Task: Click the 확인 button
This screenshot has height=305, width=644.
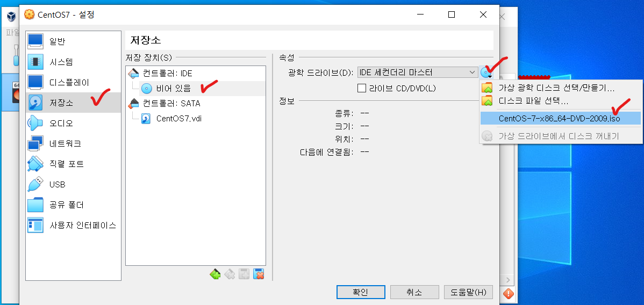Action: tap(361, 292)
